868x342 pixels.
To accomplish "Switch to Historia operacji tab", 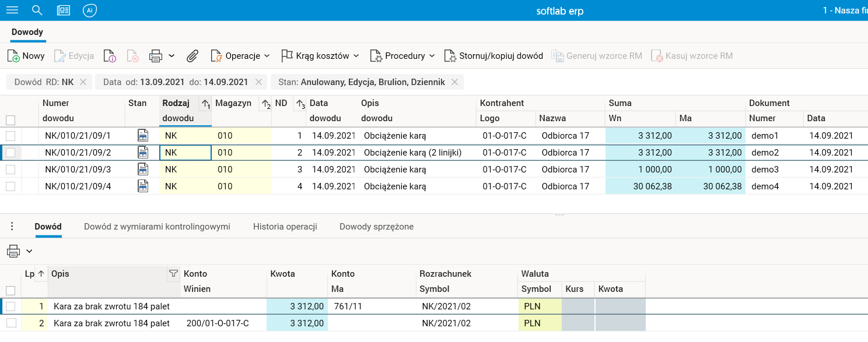I will [x=285, y=227].
